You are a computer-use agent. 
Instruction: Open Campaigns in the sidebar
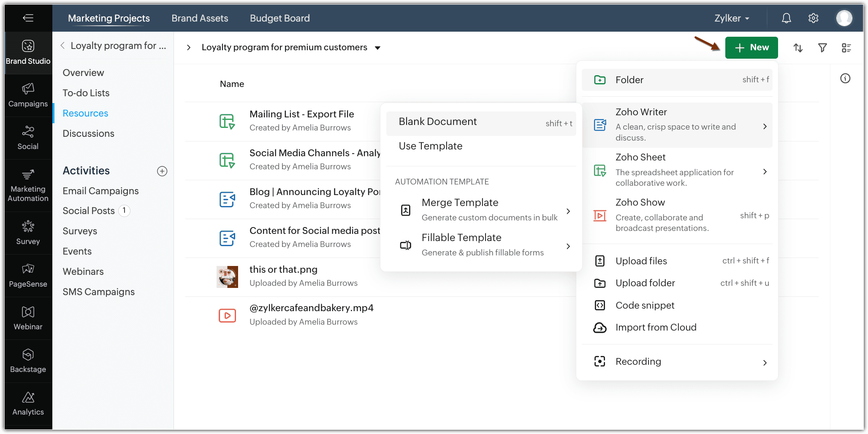tap(28, 95)
